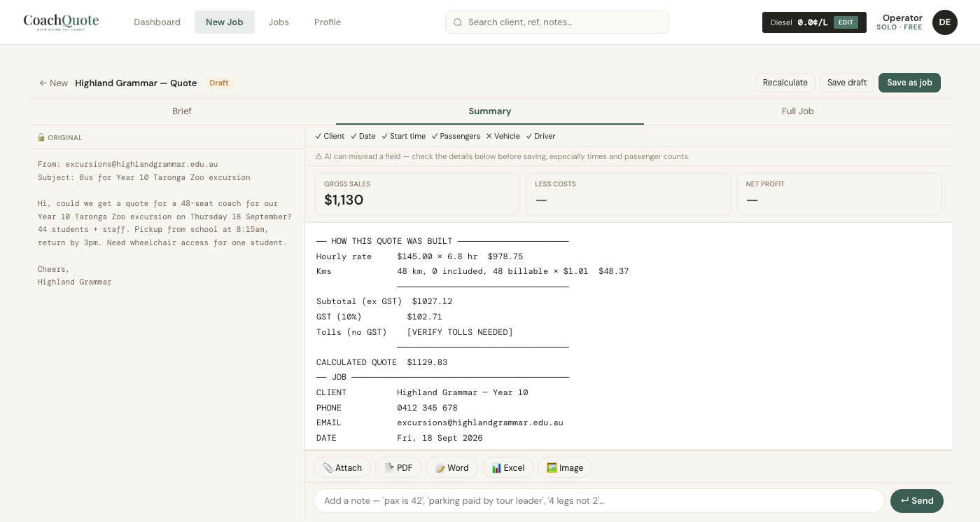This screenshot has height=522, width=980.
Task: Click Save as job button
Action: 910,83
